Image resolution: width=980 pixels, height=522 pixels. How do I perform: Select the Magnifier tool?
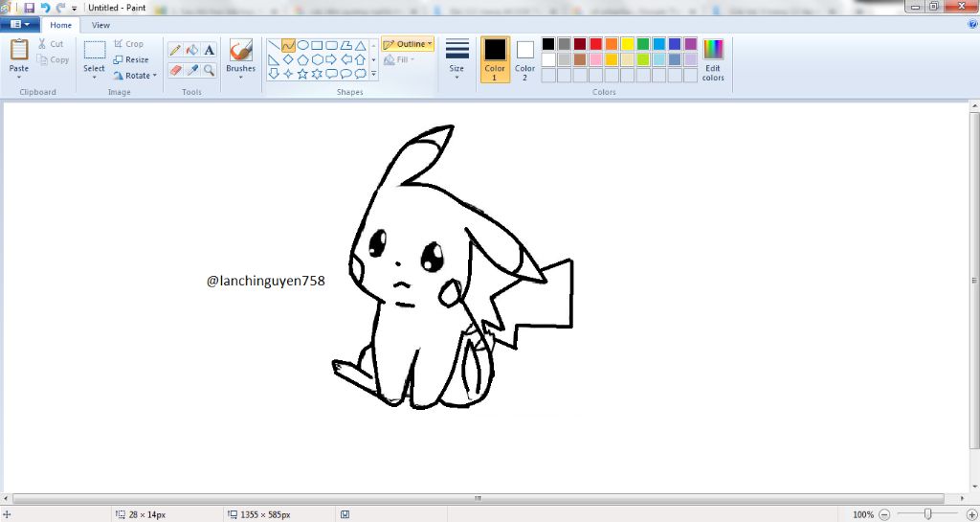click(x=210, y=70)
